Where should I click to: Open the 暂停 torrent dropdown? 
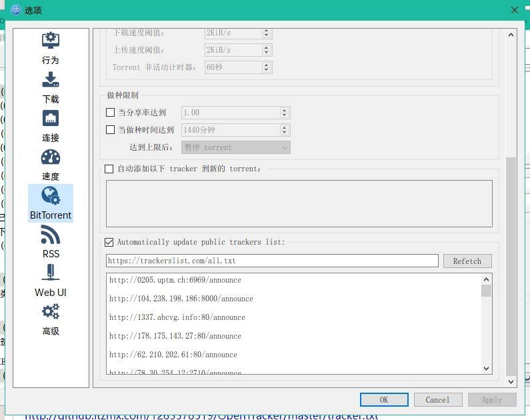236,147
